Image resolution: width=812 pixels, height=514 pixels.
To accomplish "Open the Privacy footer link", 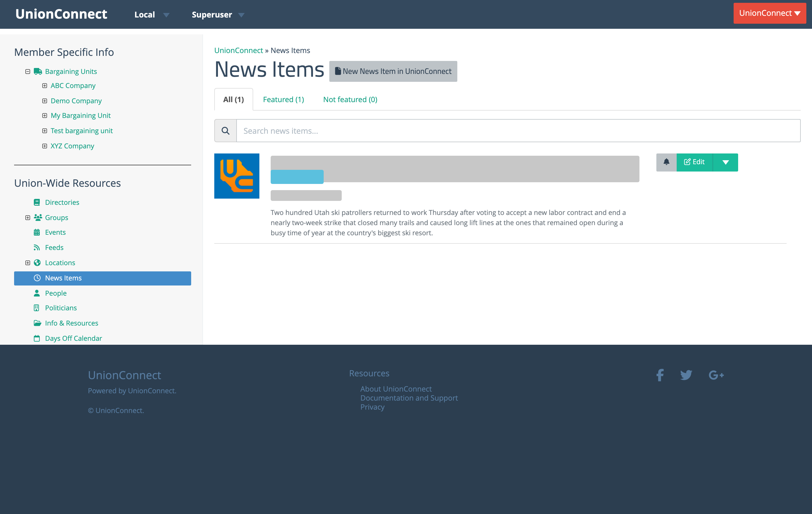I will coord(372,407).
